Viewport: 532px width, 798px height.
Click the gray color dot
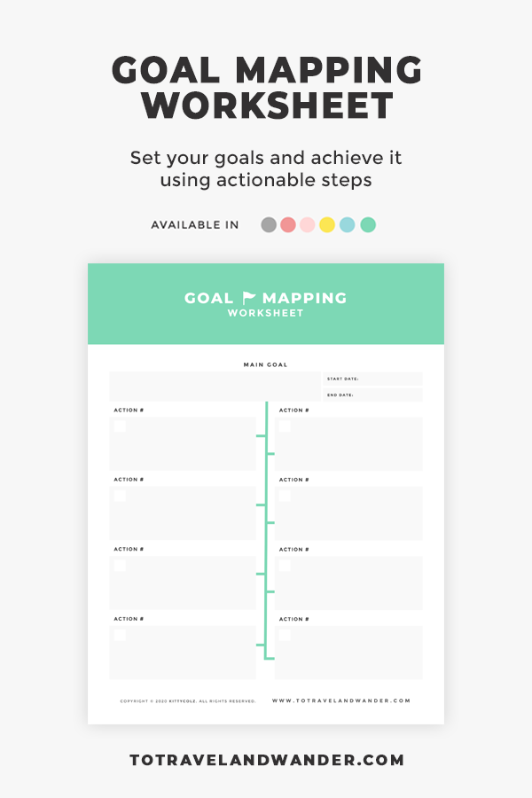click(269, 224)
